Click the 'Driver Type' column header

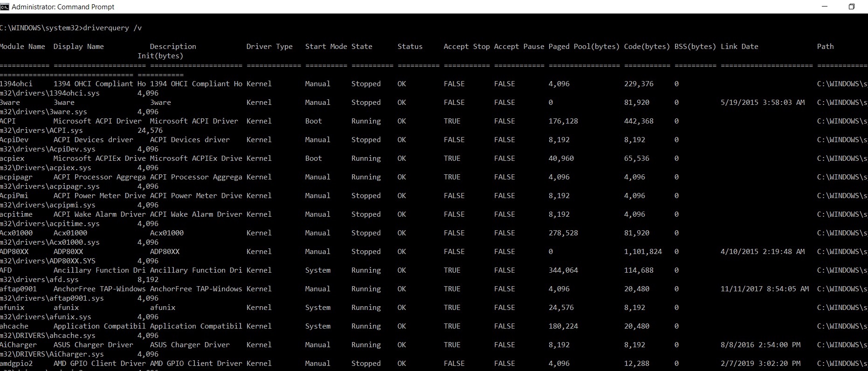coord(269,47)
